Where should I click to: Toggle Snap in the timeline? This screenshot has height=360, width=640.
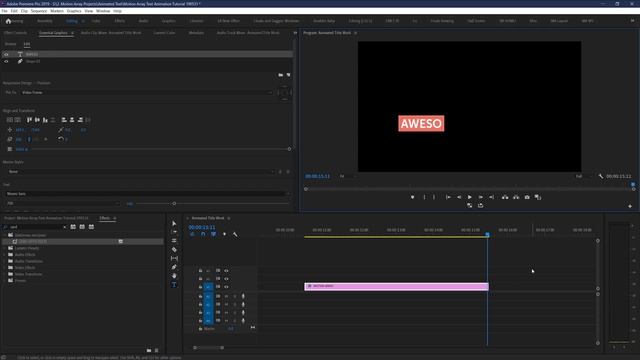click(203, 234)
